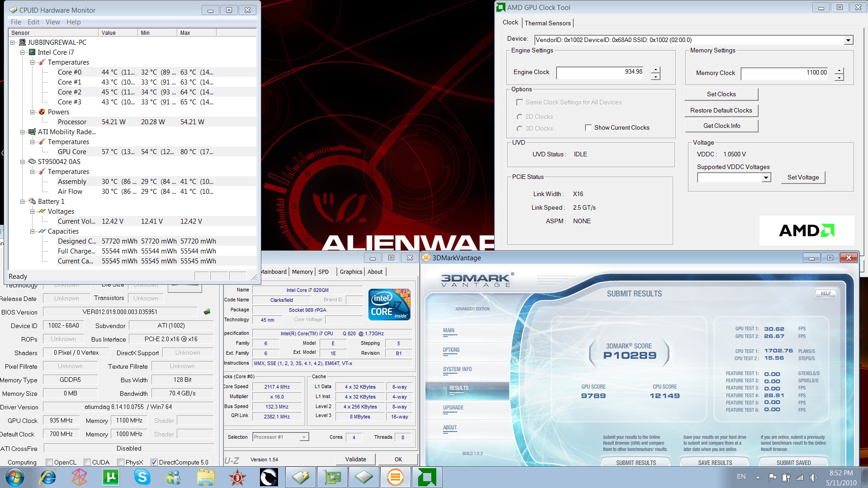Click the GPU-Z BIOS save chip icon

pyautogui.click(x=207, y=311)
